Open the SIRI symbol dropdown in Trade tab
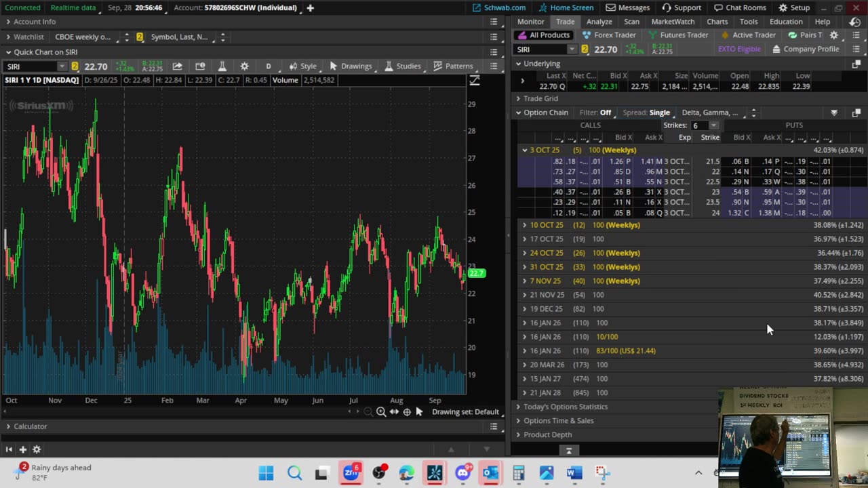The width and height of the screenshot is (868, 488). tap(572, 49)
